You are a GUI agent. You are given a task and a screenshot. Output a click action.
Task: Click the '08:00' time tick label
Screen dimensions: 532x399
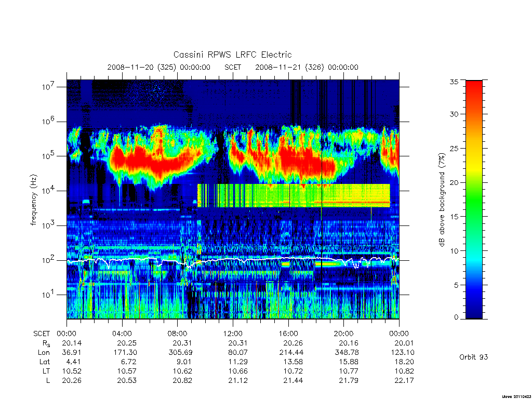[x=178, y=334]
